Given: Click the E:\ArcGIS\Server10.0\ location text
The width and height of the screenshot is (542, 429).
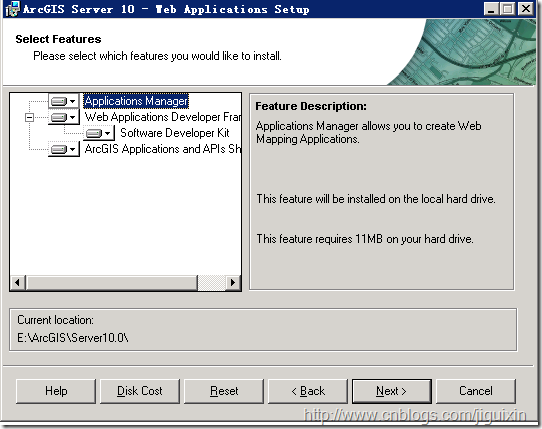Looking at the screenshot, I should (x=73, y=337).
